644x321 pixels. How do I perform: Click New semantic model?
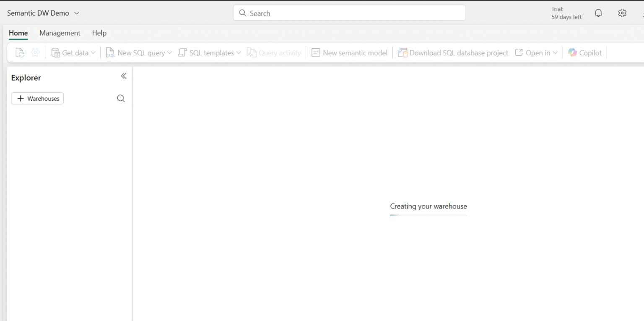[349, 53]
